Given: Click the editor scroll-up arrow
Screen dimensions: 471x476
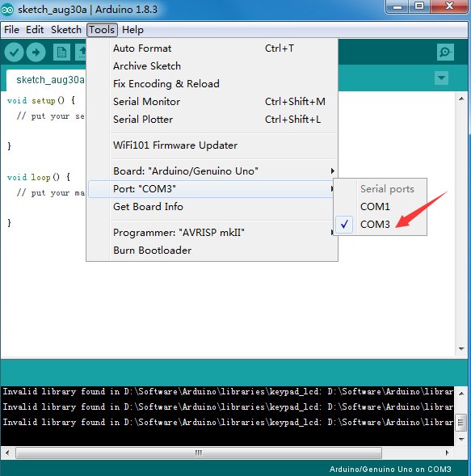Looking at the screenshot, I should coord(461,99).
